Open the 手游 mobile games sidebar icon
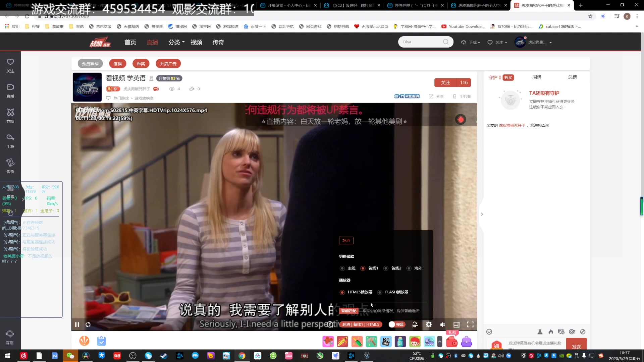Image resolution: width=644 pixels, height=362 pixels. coord(10,141)
